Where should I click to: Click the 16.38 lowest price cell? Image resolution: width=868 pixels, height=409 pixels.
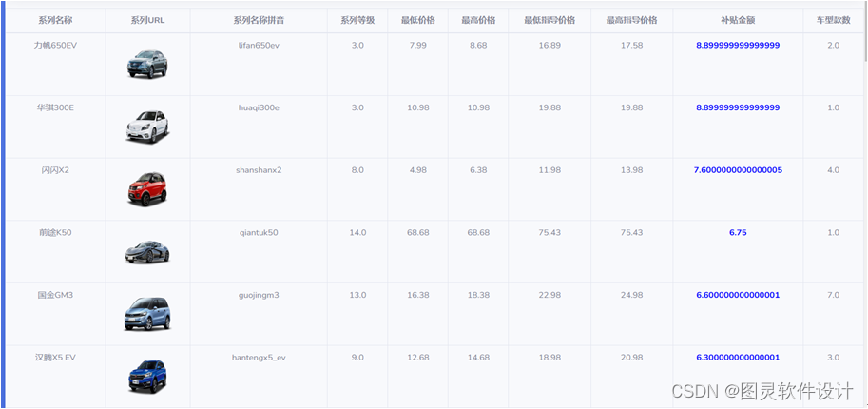(418, 295)
